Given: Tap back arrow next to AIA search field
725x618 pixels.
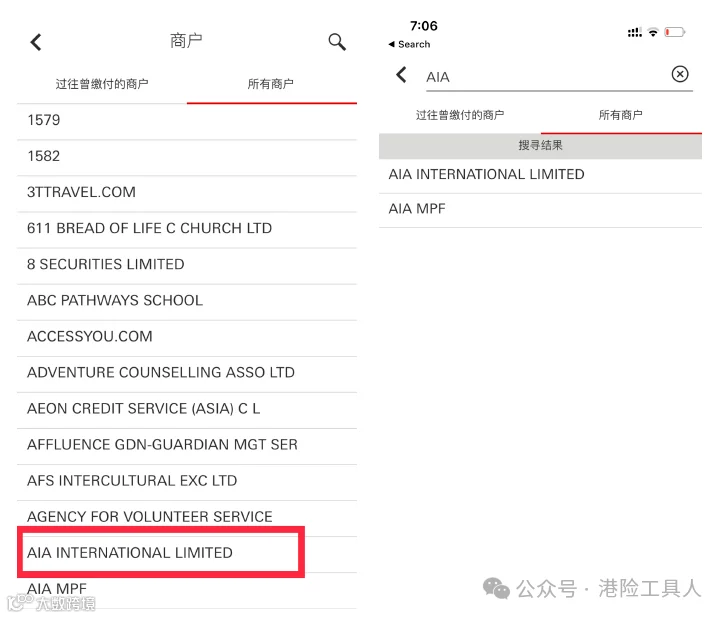Looking at the screenshot, I should (401, 74).
